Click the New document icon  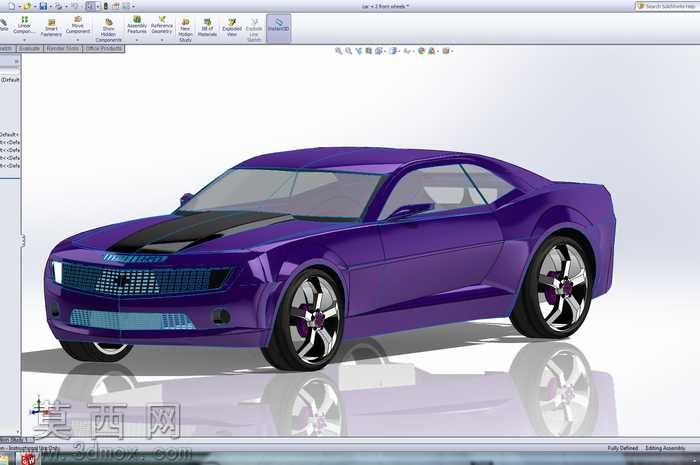pos(11,6)
